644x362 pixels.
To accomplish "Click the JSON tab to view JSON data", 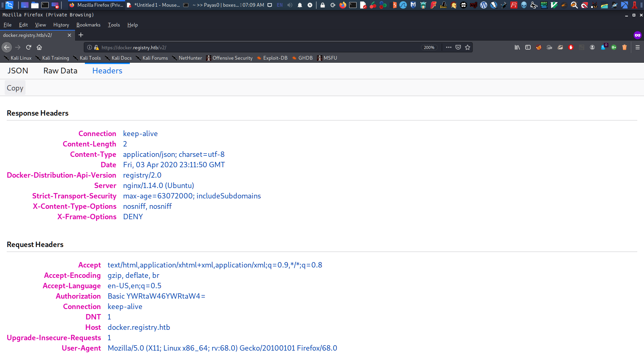I will pos(18,70).
